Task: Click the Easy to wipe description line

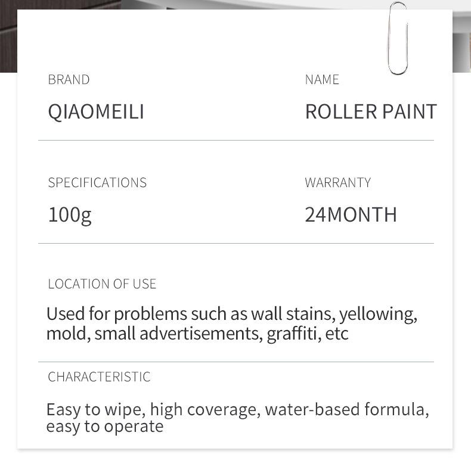Action: point(238,410)
